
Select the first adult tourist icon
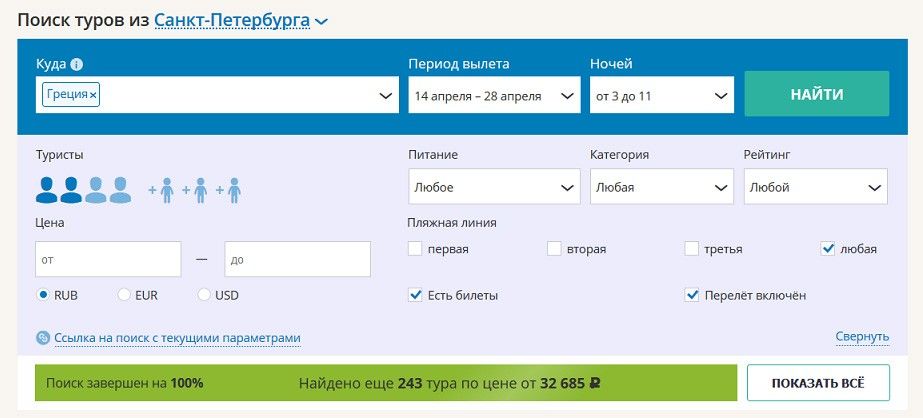coord(47,190)
